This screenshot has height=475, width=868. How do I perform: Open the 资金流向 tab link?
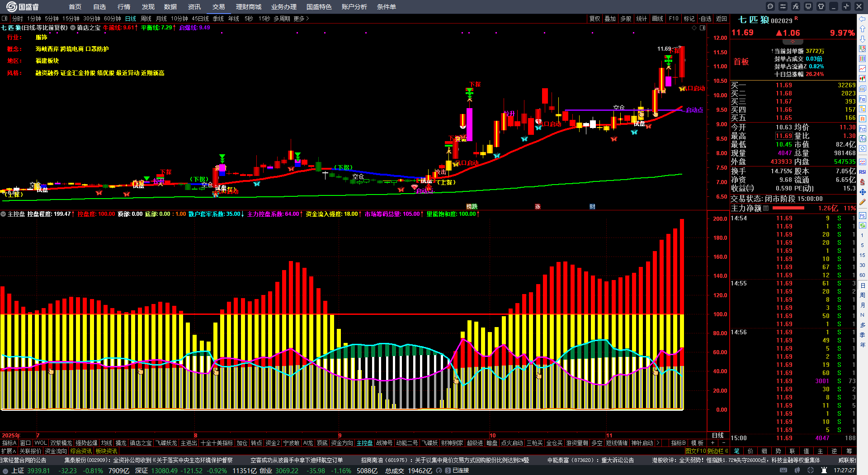coord(56,451)
